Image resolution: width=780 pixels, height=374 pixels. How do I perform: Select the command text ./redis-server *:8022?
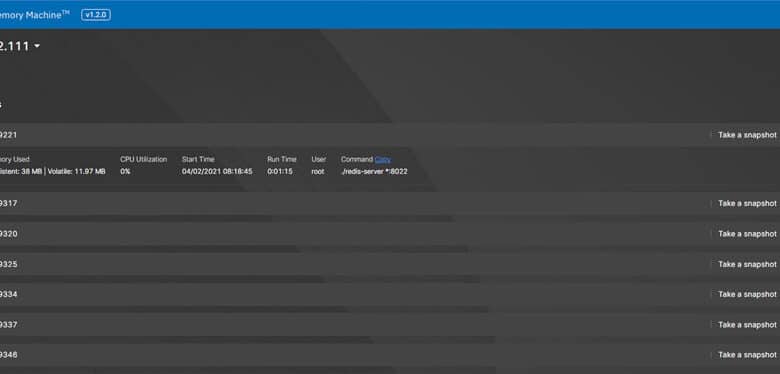point(374,172)
